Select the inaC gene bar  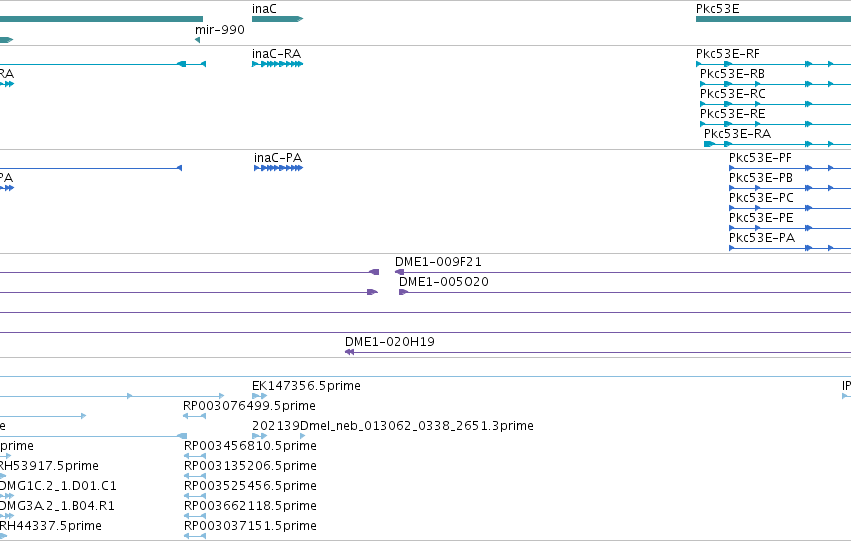coord(277,19)
